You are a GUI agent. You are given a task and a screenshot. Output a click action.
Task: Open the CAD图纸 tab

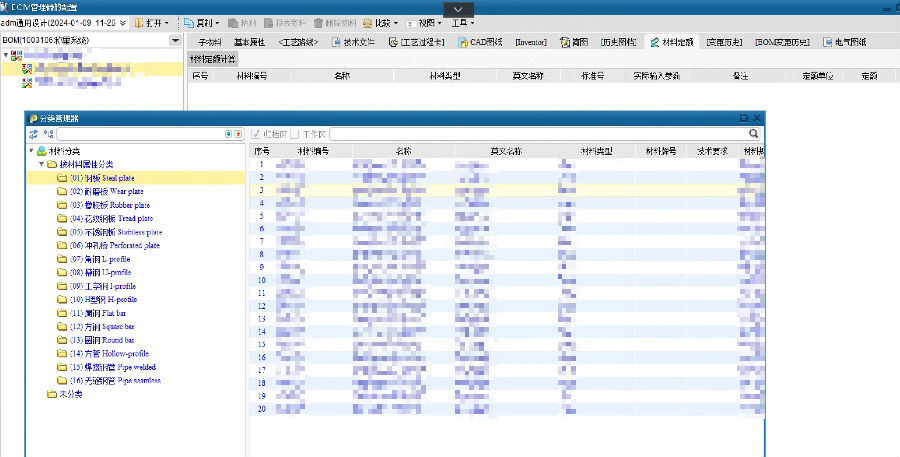click(482, 42)
